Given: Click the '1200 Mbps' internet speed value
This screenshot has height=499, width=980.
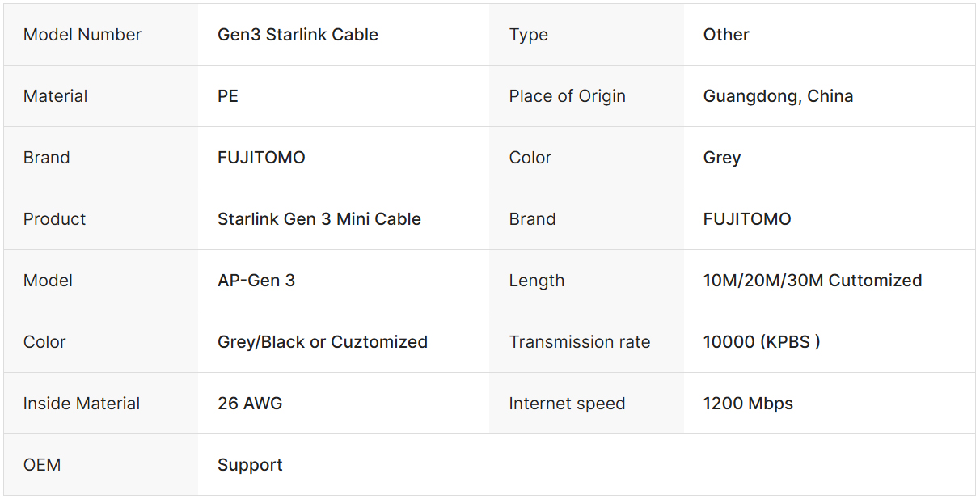Looking at the screenshot, I should [747, 404].
